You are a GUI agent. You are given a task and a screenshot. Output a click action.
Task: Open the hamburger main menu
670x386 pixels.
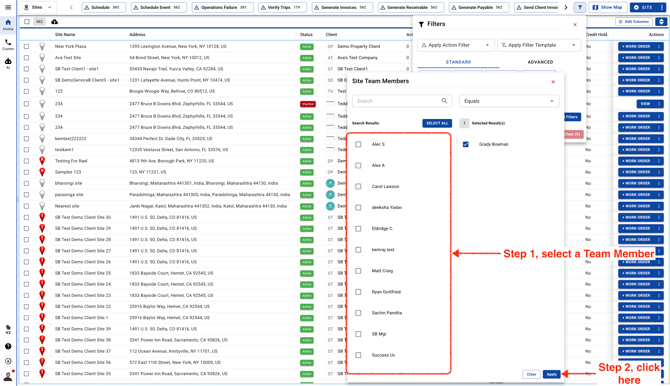click(8, 7)
